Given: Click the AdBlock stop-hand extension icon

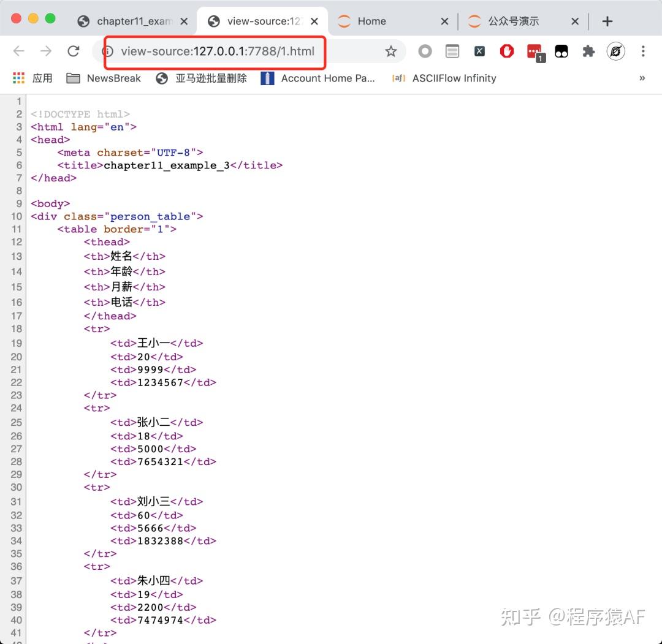Looking at the screenshot, I should pyautogui.click(x=506, y=52).
